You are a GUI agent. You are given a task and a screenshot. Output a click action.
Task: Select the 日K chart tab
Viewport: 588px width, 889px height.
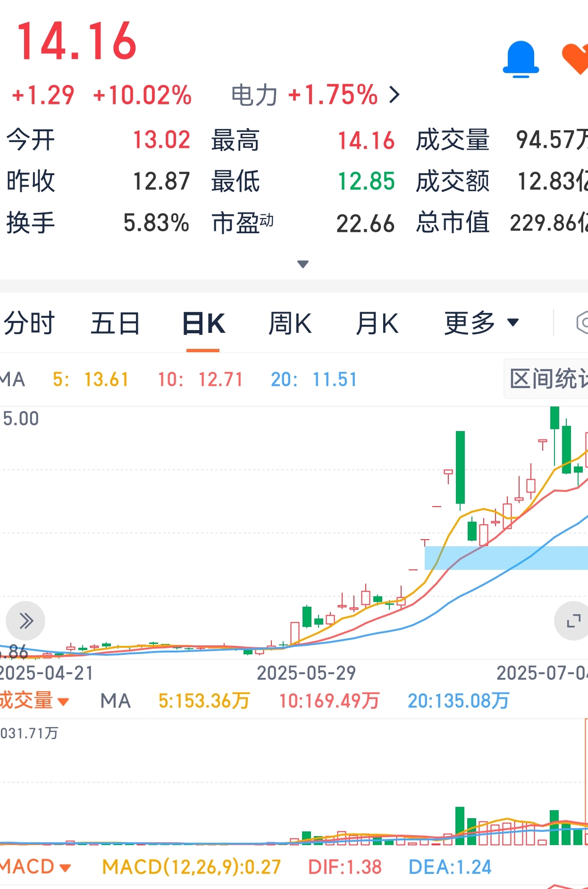pyautogui.click(x=203, y=323)
